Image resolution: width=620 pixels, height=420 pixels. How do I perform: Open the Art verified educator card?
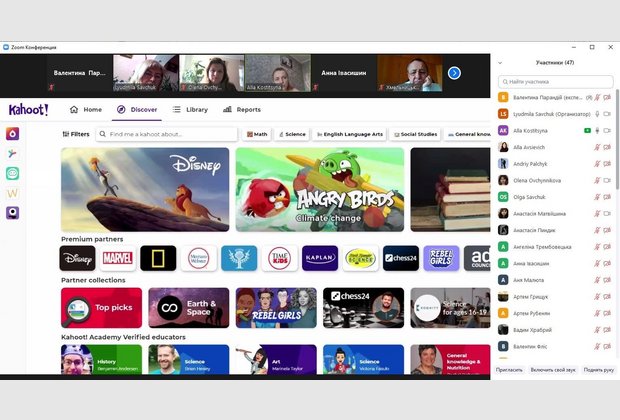click(276, 359)
